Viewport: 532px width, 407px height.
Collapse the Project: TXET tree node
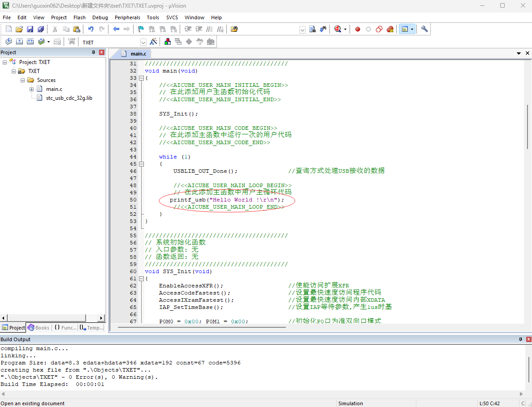[x=5, y=62]
